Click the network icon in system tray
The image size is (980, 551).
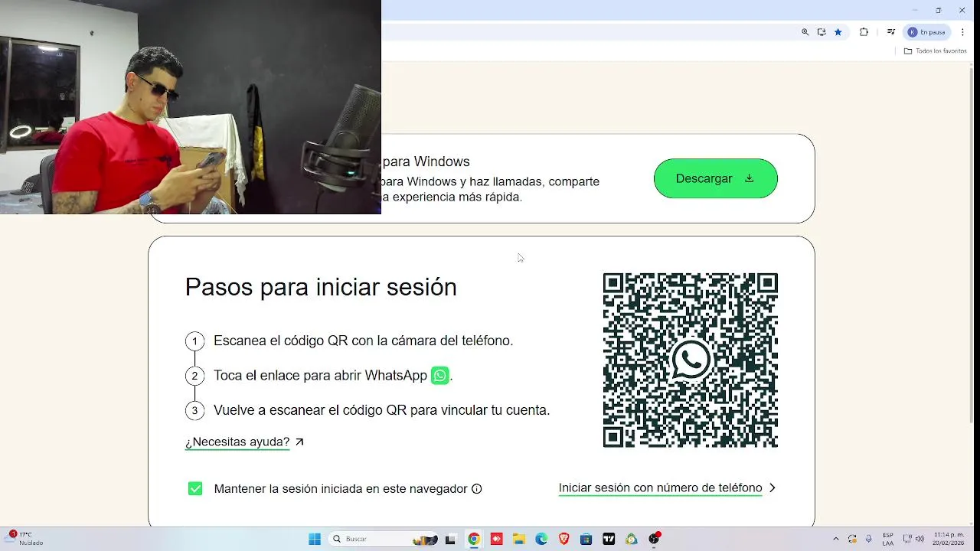908,539
